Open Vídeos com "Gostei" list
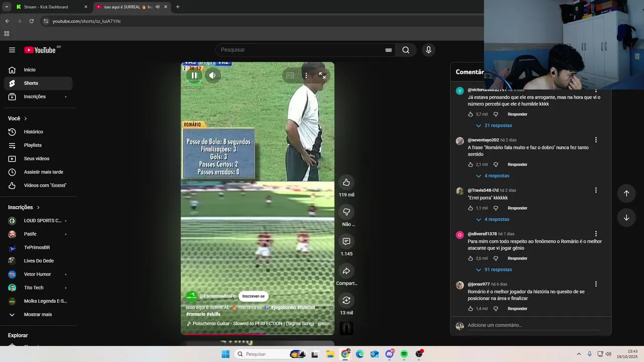Image resolution: width=644 pixels, height=362 pixels. (38, 186)
